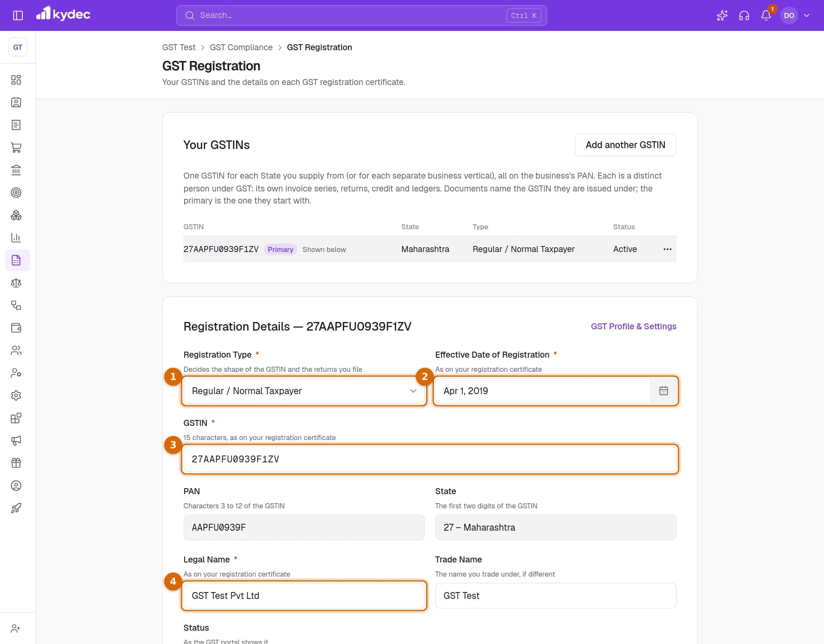Open the contacts book icon in sidebar
The image size is (824, 644).
click(16, 102)
